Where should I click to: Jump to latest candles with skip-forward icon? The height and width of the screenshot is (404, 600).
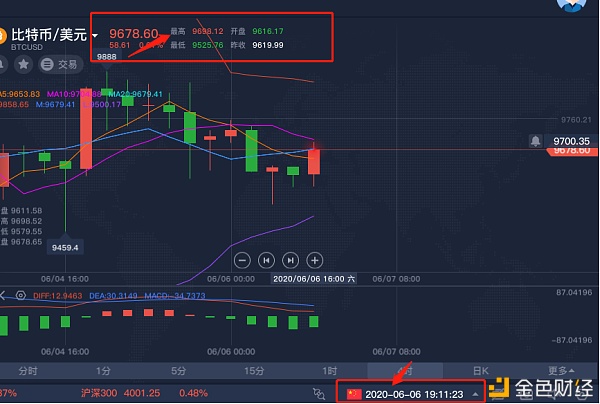point(290,260)
